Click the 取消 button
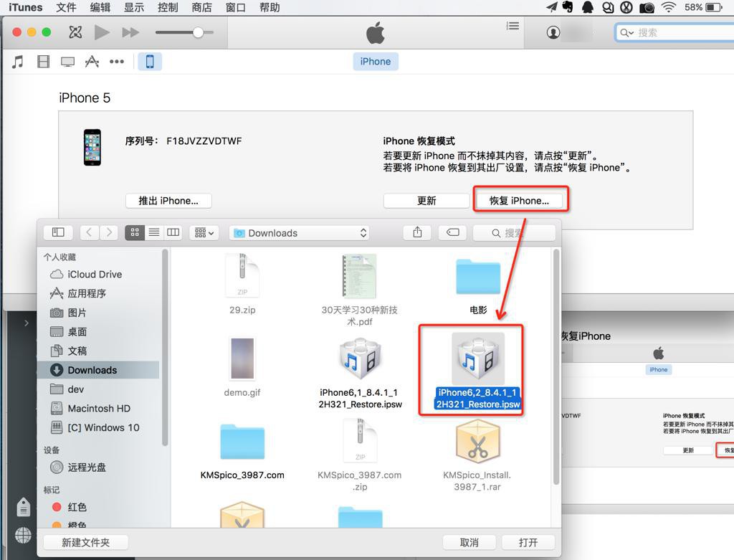Viewport: 734px width, 560px height. point(469,542)
